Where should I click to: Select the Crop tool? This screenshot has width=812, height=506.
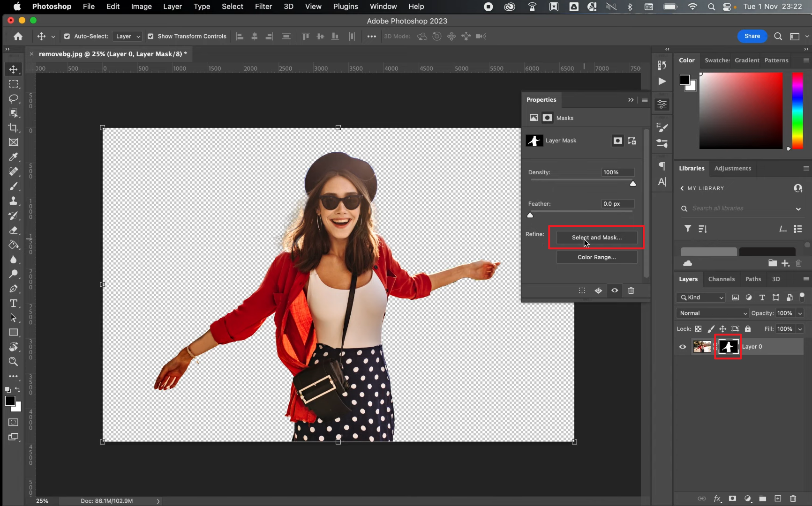14,128
